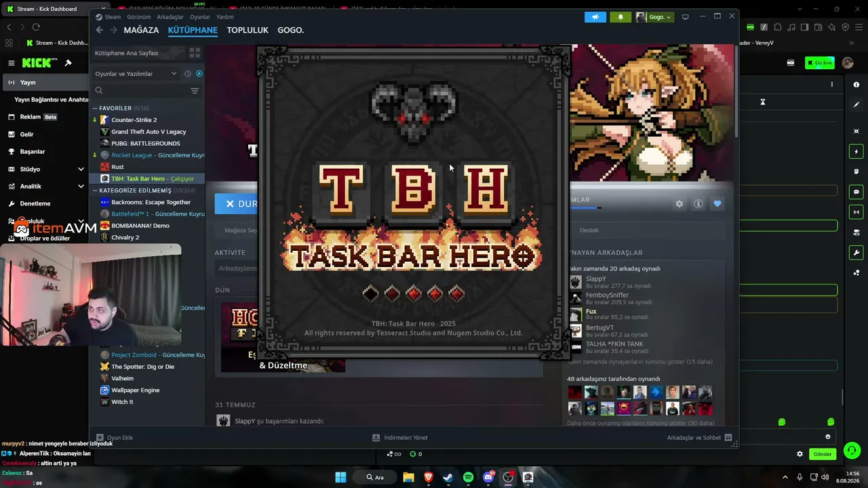
Task: Go back in Steam navigation
Action: [x=100, y=30]
